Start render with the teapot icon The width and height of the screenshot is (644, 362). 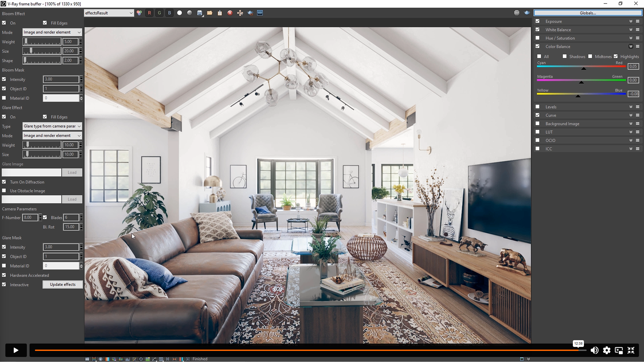click(x=250, y=13)
